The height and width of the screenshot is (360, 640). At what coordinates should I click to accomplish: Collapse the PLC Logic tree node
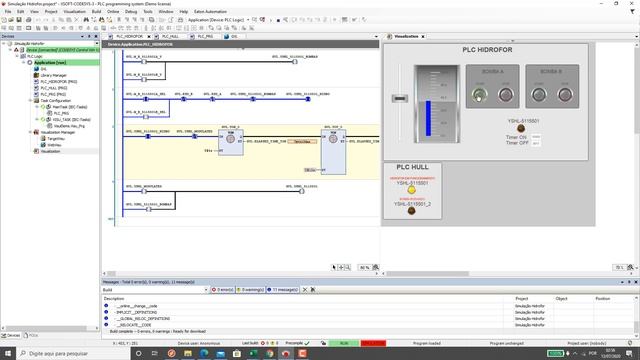(17, 56)
